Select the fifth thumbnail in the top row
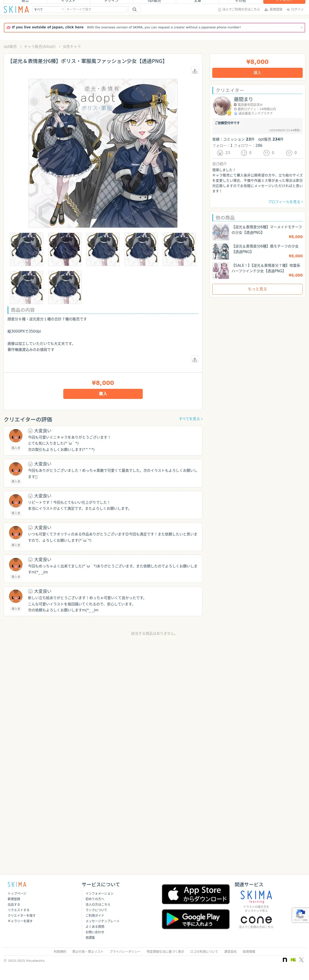The width and height of the screenshot is (309, 980). [x=180, y=249]
